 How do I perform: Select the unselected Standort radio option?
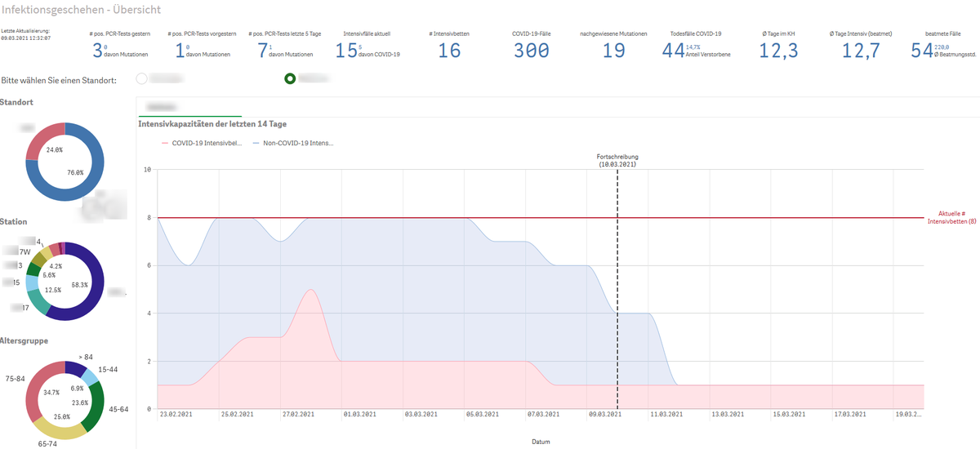(142, 79)
